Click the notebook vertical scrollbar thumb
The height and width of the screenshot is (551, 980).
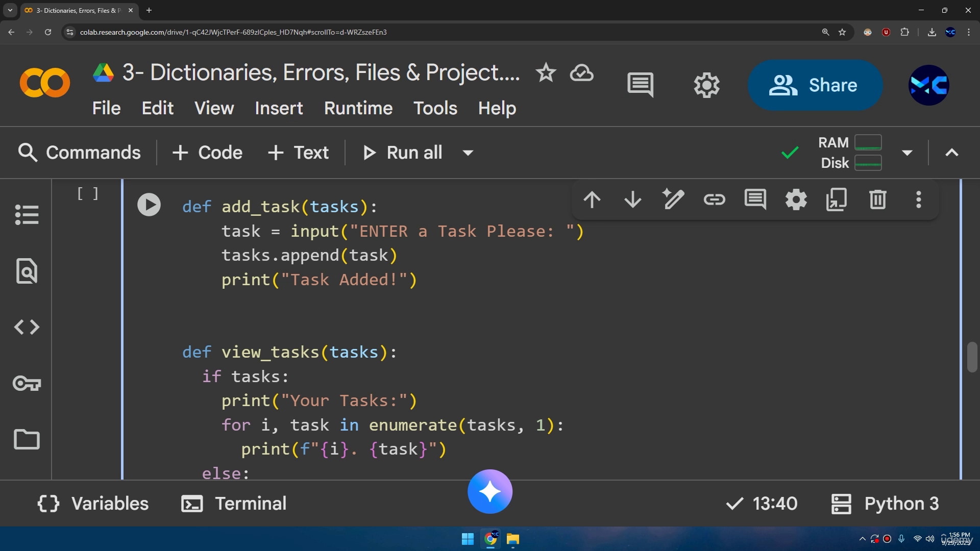(x=972, y=357)
